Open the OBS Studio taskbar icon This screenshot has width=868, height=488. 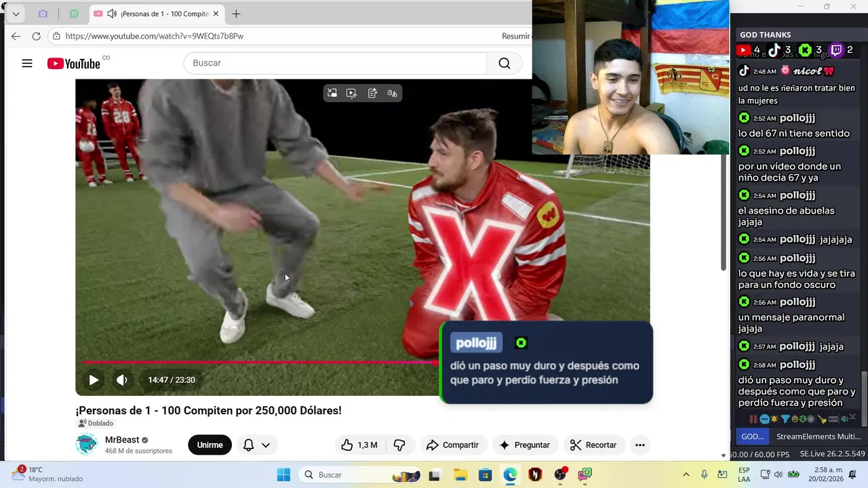click(x=560, y=474)
